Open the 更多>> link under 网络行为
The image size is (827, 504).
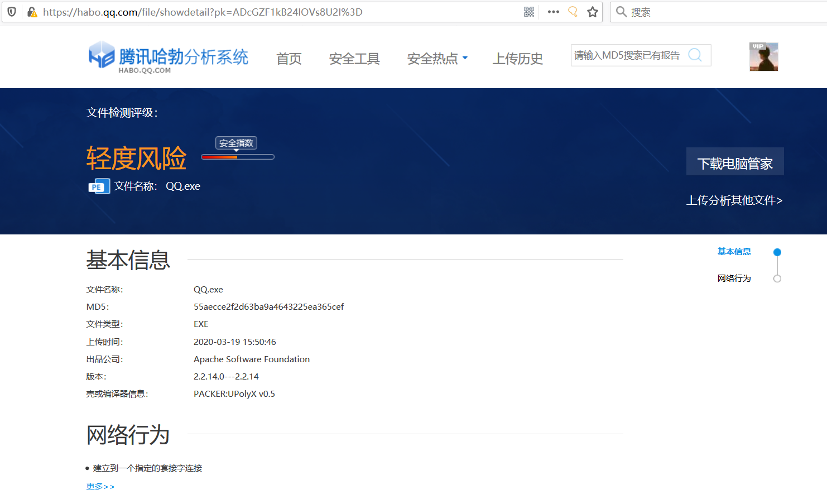tap(100, 486)
